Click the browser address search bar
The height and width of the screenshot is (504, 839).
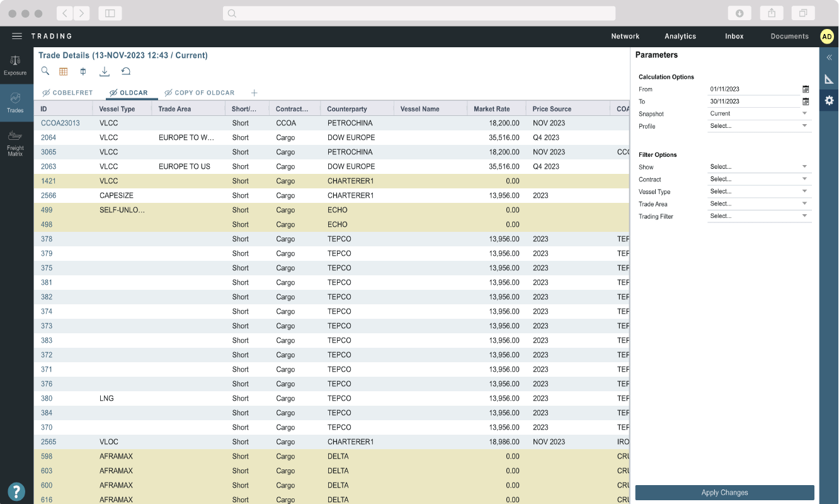(x=419, y=13)
